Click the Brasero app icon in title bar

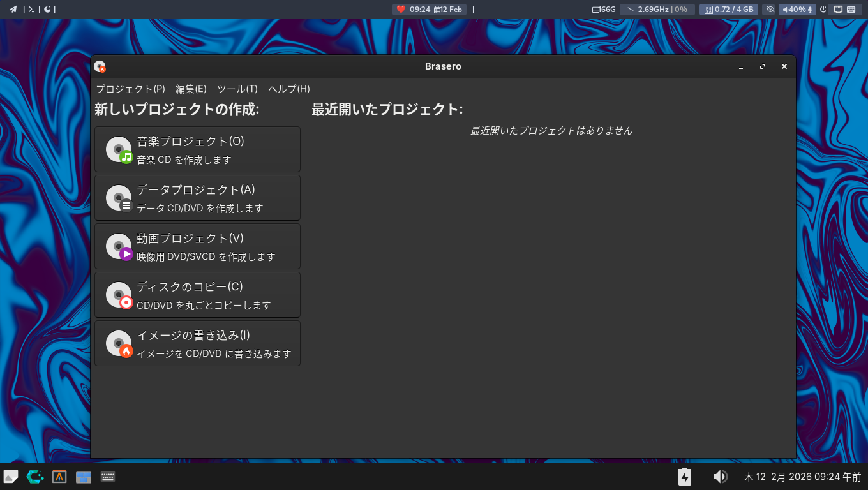[100, 66]
